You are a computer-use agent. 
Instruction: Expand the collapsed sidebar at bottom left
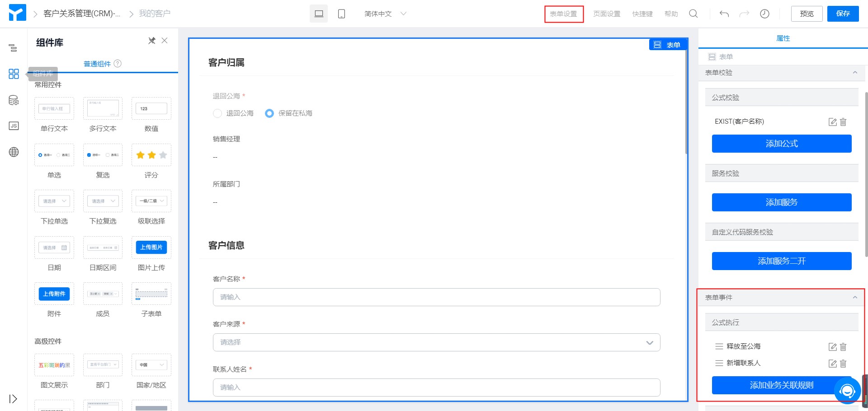[x=14, y=399]
